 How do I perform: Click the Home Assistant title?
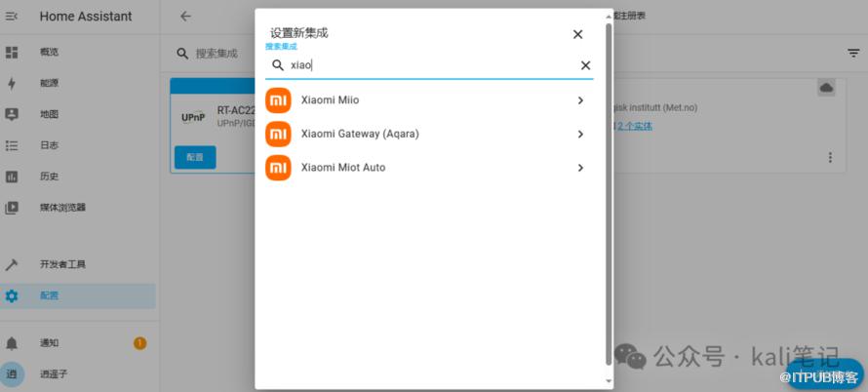pyautogui.click(x=86, y=17)
